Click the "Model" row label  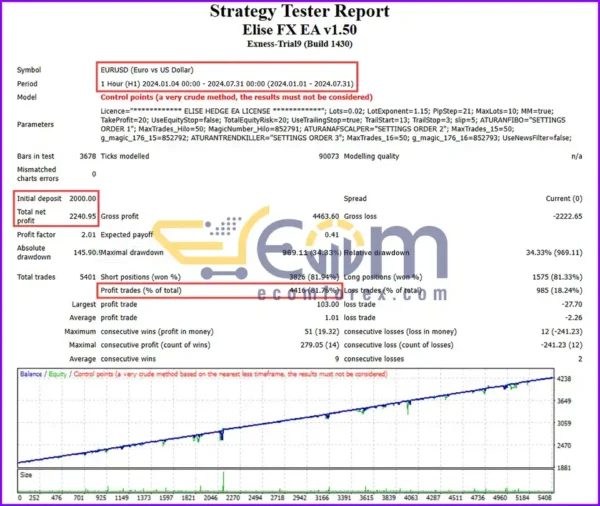[27, 97]
